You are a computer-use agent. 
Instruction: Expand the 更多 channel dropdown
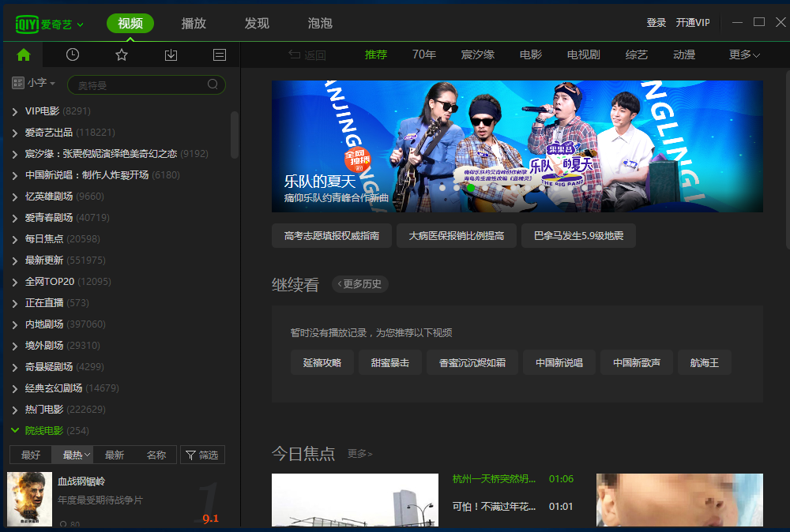744,54
